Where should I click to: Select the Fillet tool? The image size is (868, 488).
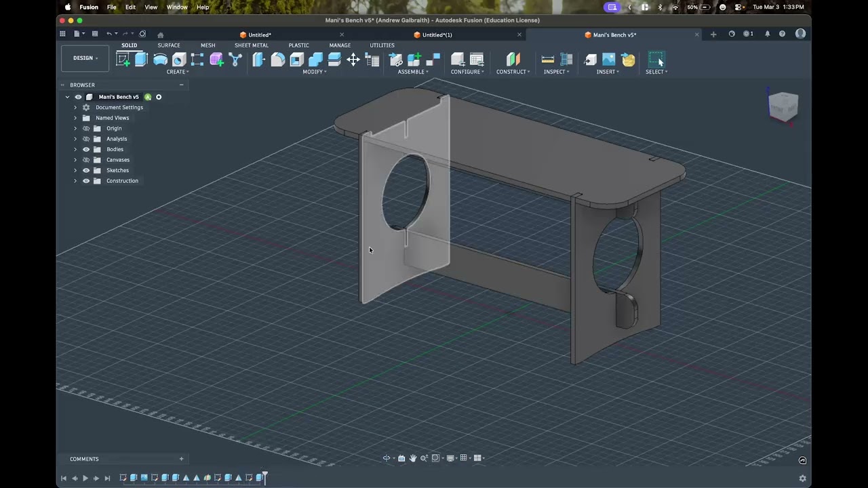click(277, 60)
